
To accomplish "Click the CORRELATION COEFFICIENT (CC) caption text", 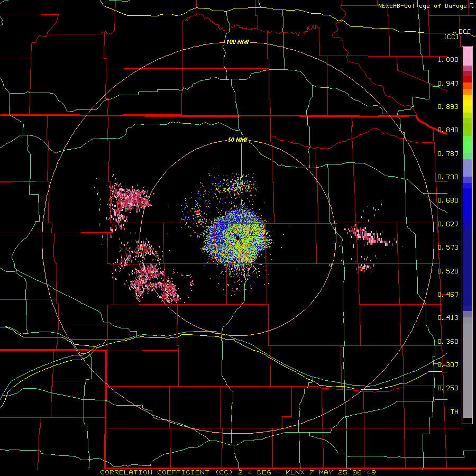I will point(167,472).
